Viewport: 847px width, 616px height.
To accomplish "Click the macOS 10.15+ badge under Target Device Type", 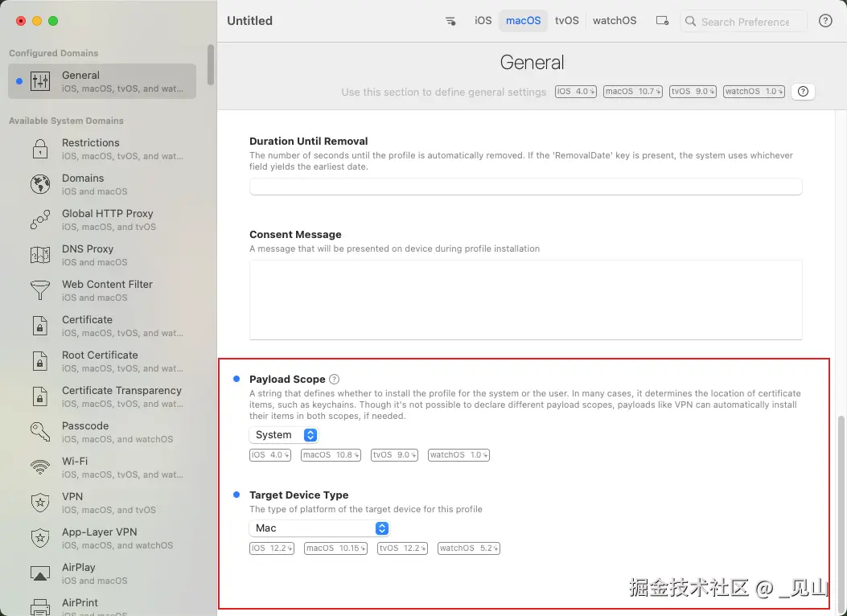I will tap(335, 548).
